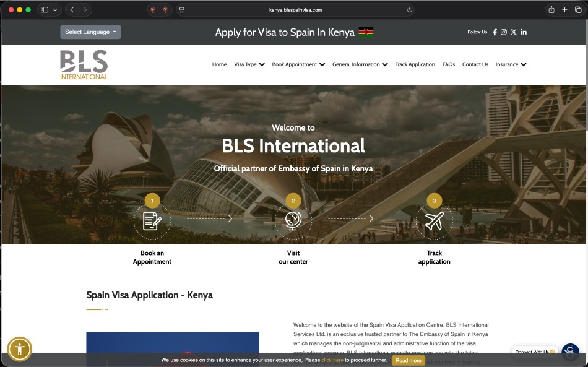Expand the Insurance menu
The image size is (588, 367).
[x=511, y=64]
